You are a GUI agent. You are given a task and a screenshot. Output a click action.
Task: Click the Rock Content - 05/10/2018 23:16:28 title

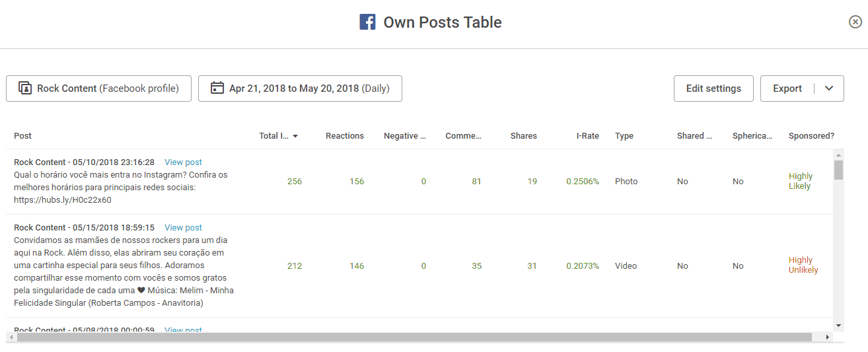coord(84,162)
